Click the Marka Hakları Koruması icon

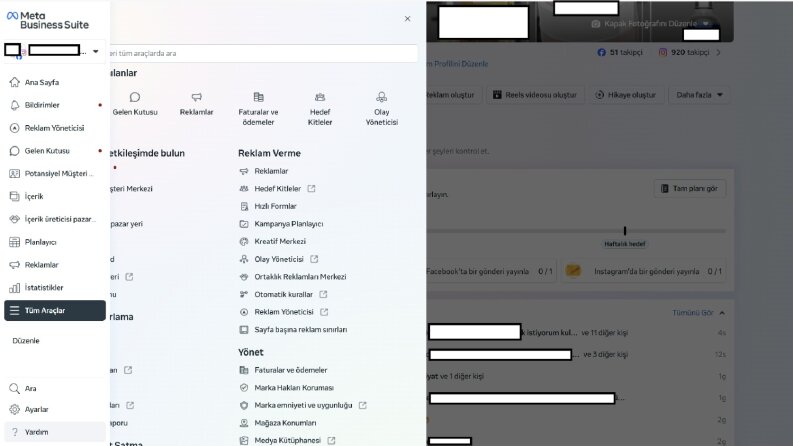point(244,388)
